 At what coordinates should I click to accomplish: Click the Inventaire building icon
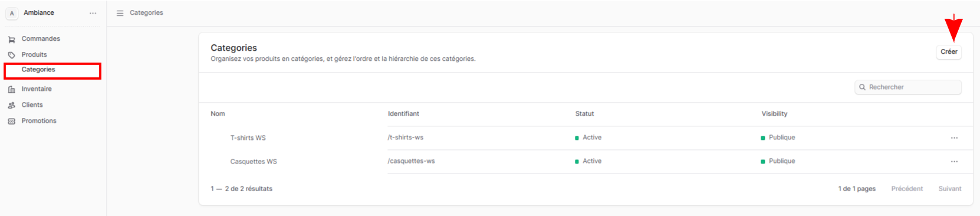[x=11, y=89]
